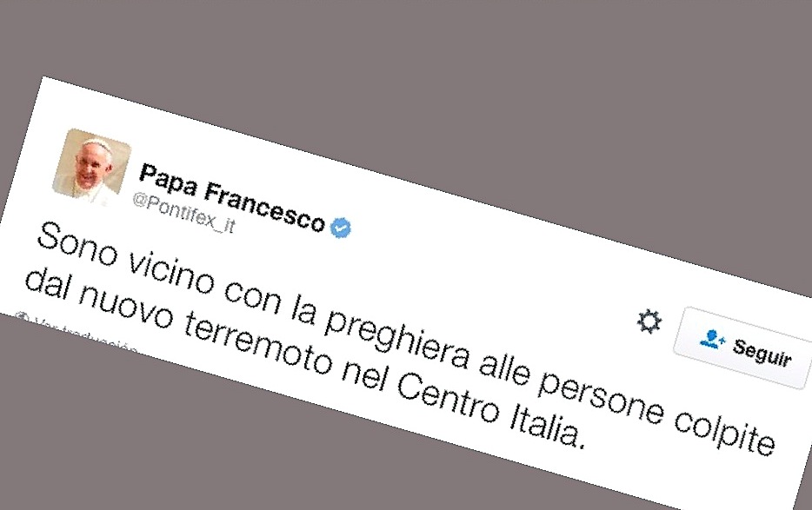Open Papa Francesco profile picture
This screenshot has width=812, height=510.
91,167
